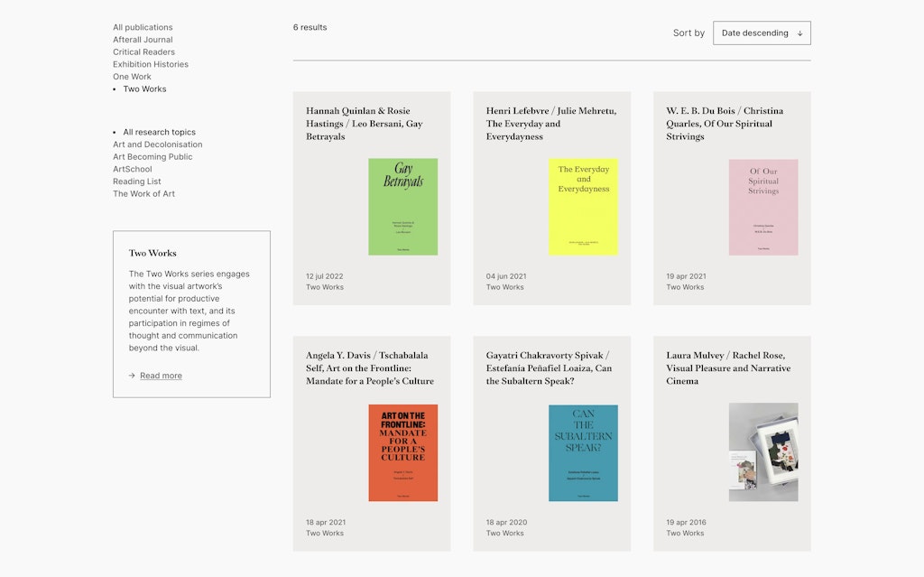Filter by Afterall Journal
Screen dimensions: 924x577
click(143, 40)
